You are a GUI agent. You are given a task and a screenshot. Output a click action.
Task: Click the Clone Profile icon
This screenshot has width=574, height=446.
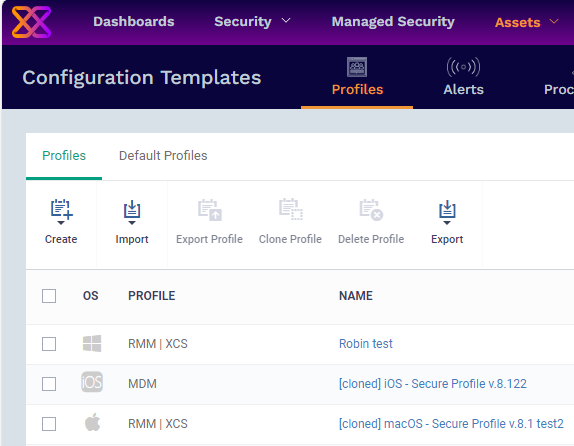[x=291, y=209]
